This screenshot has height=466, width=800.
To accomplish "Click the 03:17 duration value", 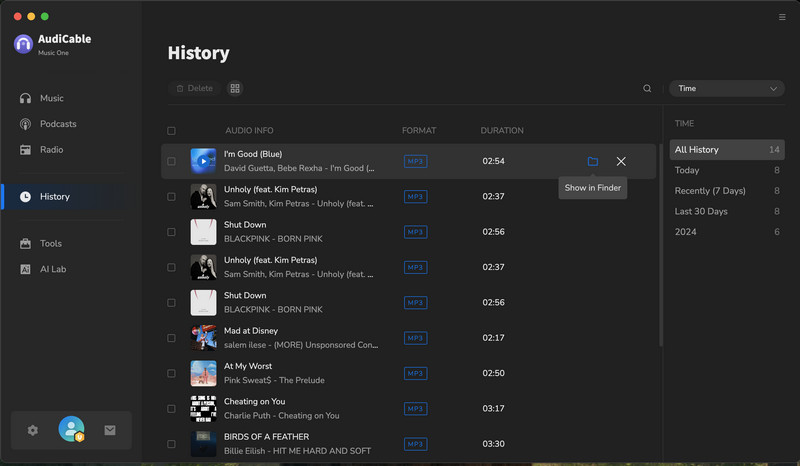I will point(493,408).
